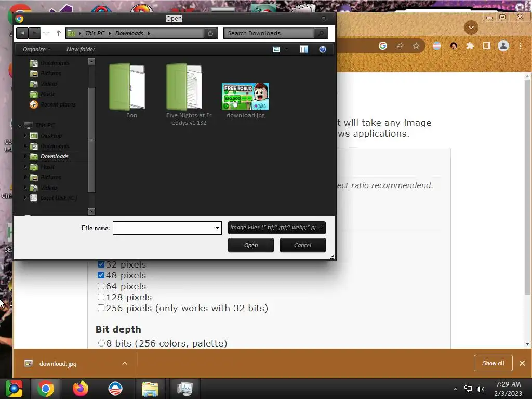The width and height of the screenshot is (532, 399).
Task: Expand Desktop node in the tree
Action: 25,136
